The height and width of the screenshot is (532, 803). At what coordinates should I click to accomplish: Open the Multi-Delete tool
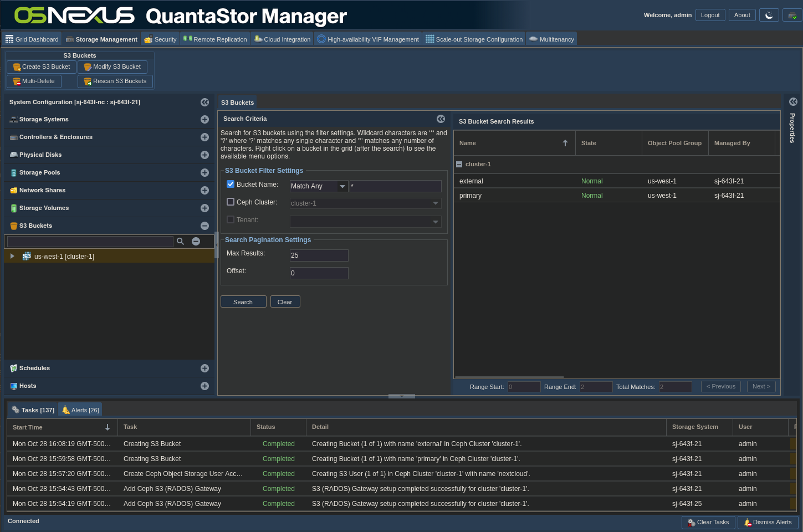(34, 81)
